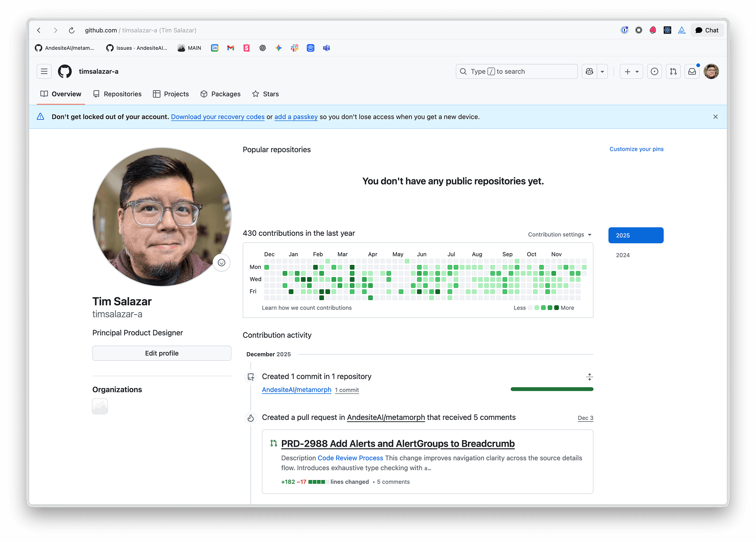Reload the page with the refresh icon
Viewport: 756px width, 542px height.
click(x=71, y=30)
